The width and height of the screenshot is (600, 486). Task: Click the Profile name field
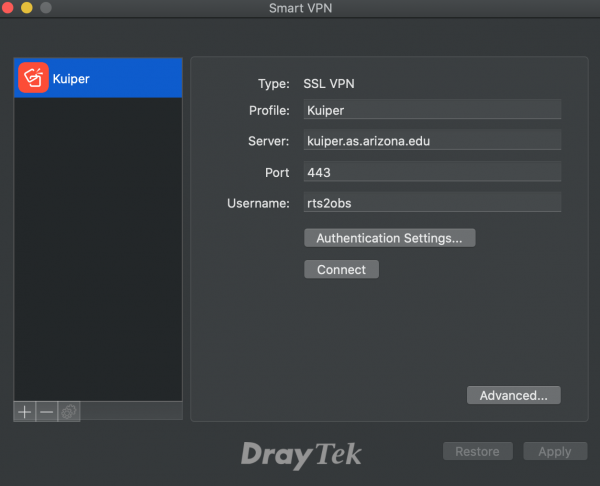tap(432, 109)
